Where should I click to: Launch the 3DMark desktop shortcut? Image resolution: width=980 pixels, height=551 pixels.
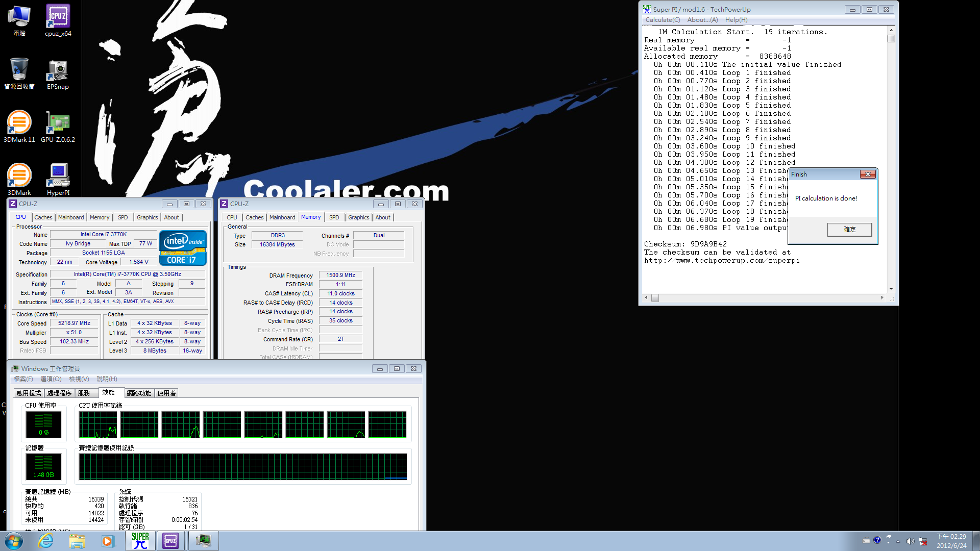tap(19, 180)
